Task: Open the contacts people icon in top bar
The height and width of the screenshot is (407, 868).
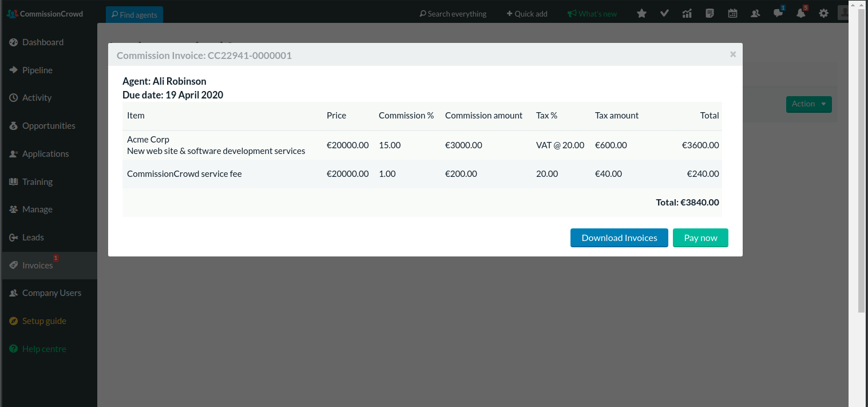Action: click(755, 14)
